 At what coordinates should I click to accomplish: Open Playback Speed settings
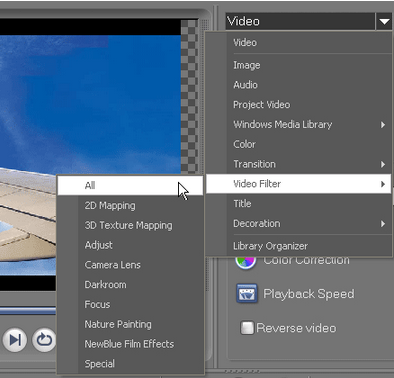pyautogui.click(x=309, y=294)
